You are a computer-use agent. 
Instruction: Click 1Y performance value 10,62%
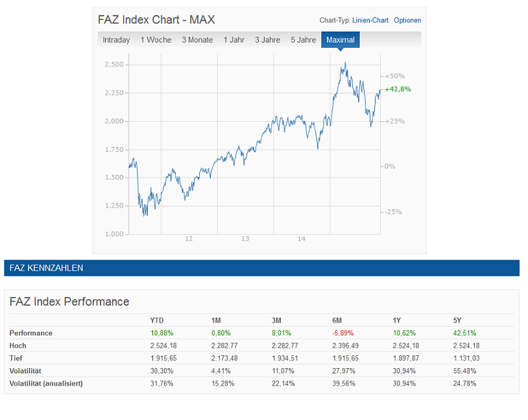tap(404, 333)
